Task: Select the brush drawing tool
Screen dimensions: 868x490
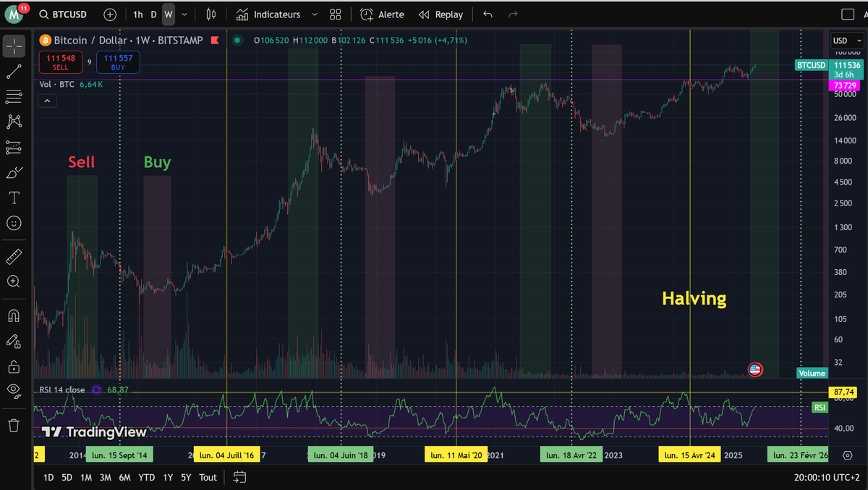Action: click(x=14, y=172)
